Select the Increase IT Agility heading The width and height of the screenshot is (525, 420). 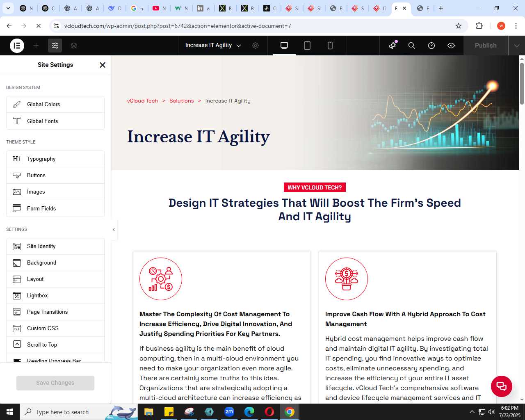click(x=199, y=137)
